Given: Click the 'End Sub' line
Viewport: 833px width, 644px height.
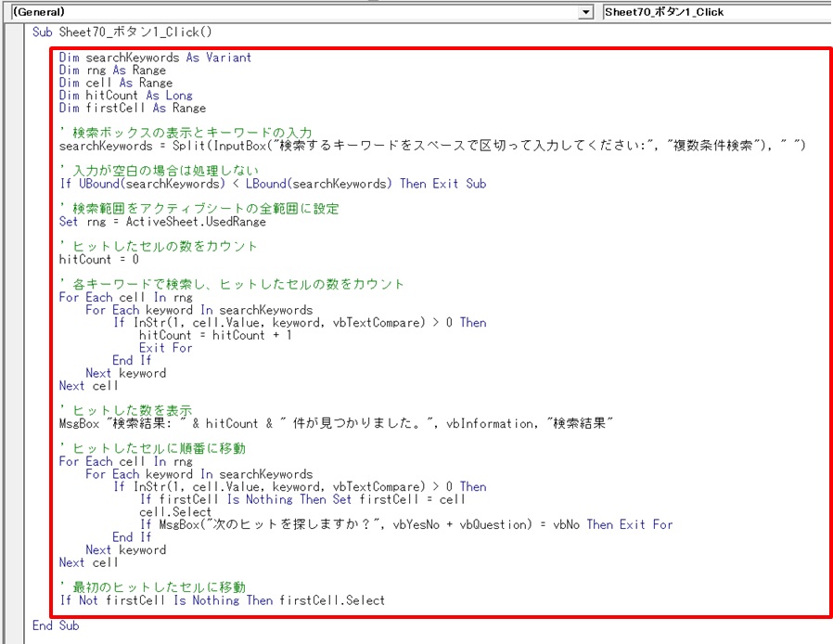Looking at the screenshot, I should point(56,626).
